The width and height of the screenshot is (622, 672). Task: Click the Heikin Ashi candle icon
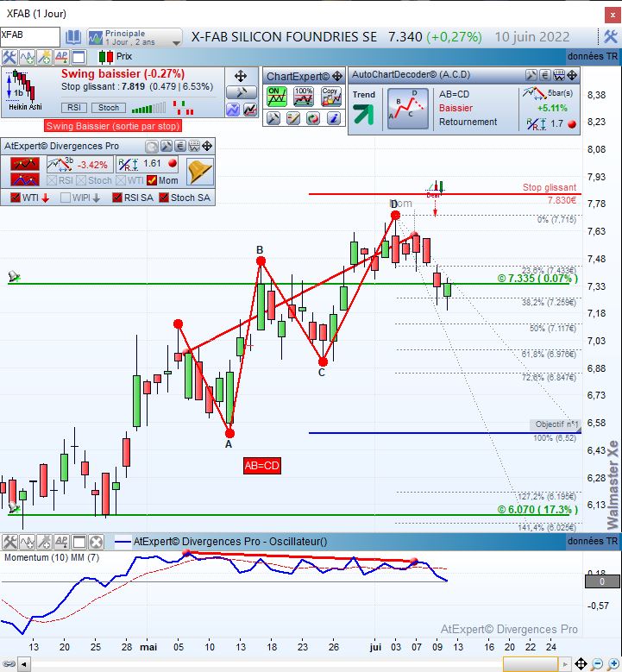coord(23,91)
